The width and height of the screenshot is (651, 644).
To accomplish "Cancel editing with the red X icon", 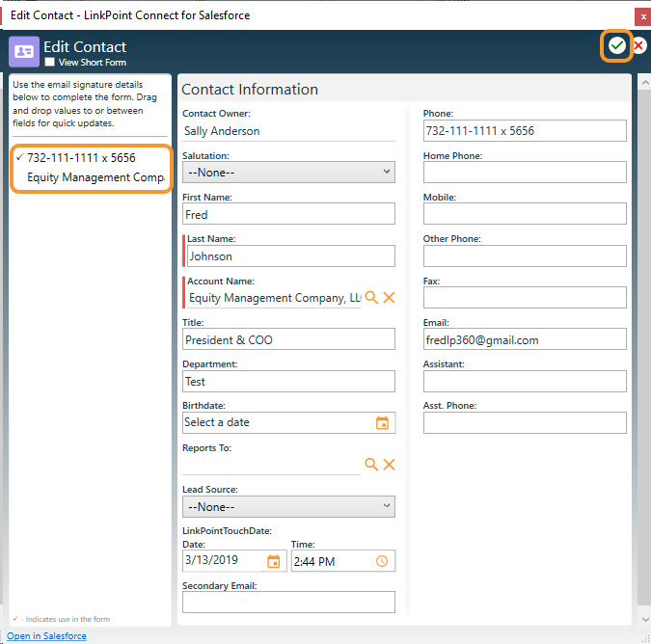I will tap(639, 45).
